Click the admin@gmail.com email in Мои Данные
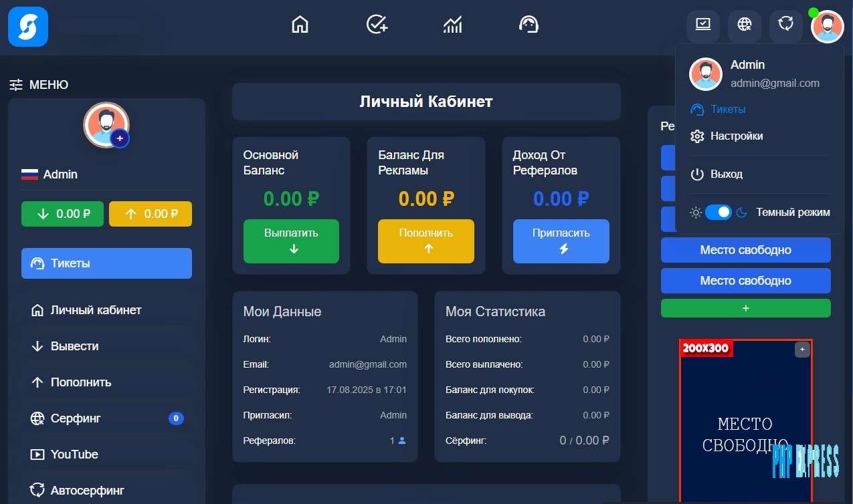 pos(368,364)
